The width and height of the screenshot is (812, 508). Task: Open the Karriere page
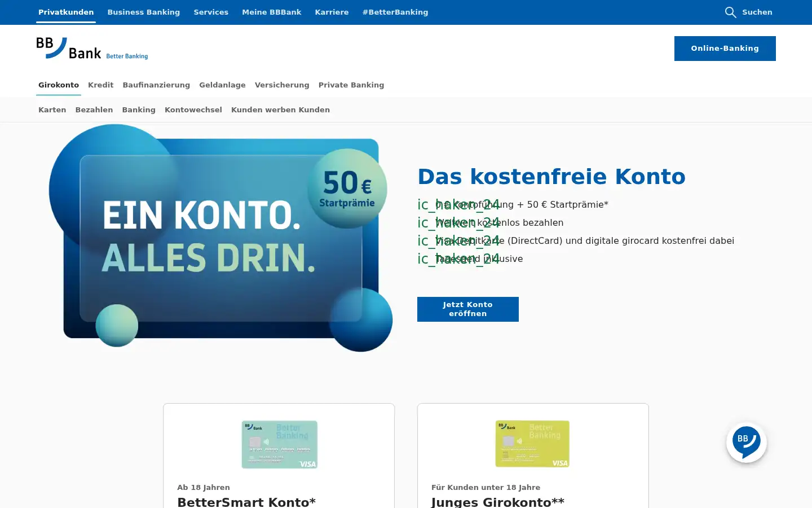point(332,12)
